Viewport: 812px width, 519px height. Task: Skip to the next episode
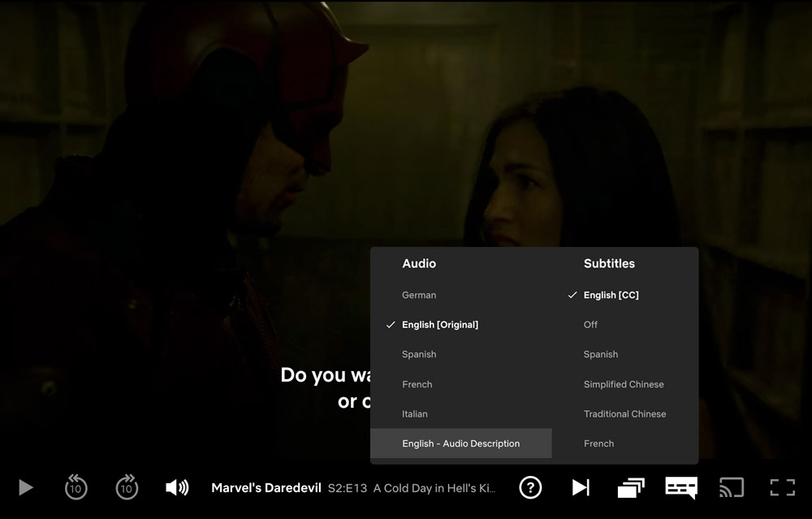(581, 487)
